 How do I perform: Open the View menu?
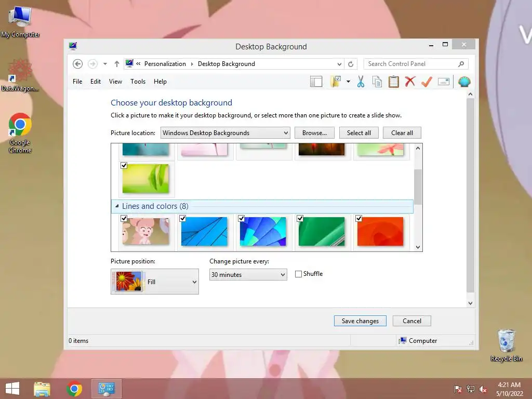tap(115, 82)
